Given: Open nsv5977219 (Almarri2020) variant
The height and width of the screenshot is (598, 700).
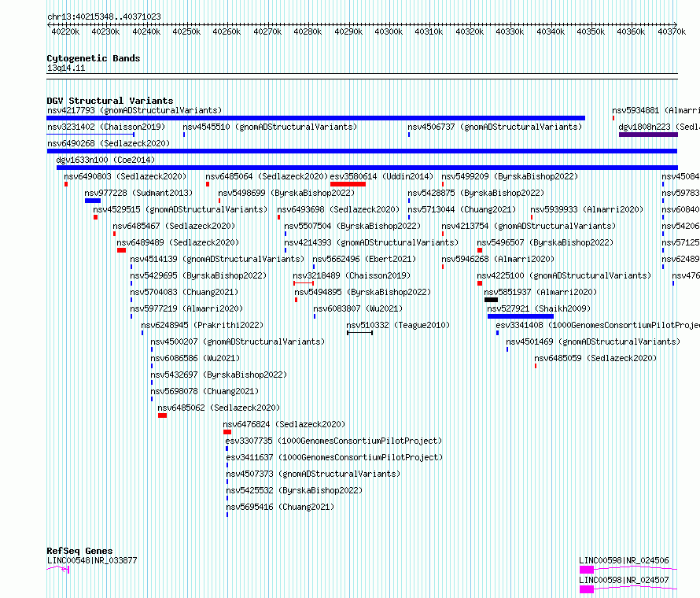Looking at the screenshot, I should (x=186, y=308).
